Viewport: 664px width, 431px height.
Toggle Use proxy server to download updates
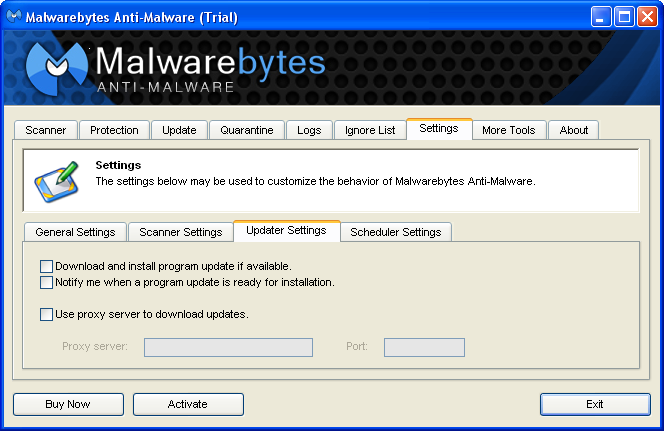click(46, 315)
